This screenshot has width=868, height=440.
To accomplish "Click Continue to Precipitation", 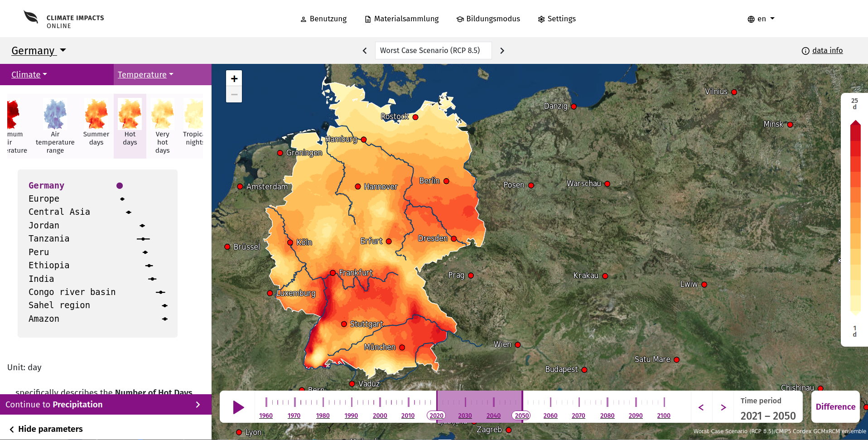I will 106,404.
